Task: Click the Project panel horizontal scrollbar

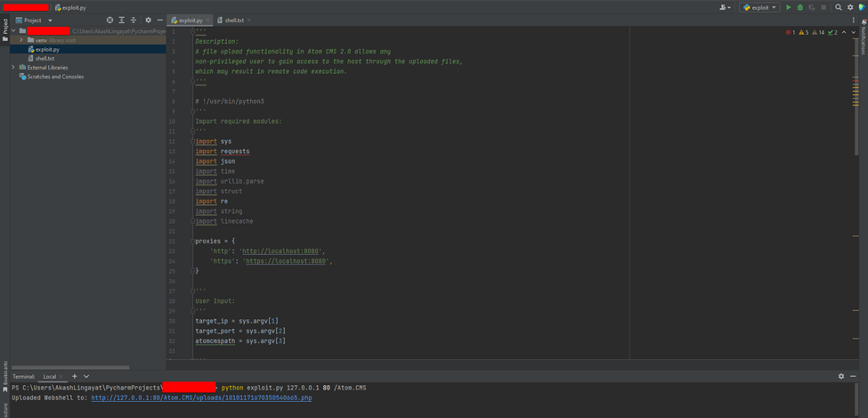Action: [69, 367]
